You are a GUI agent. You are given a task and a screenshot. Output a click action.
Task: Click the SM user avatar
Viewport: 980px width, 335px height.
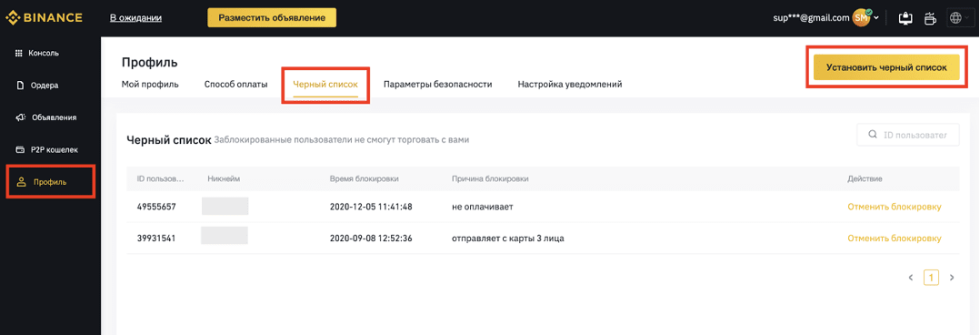[x=861, y=18]
